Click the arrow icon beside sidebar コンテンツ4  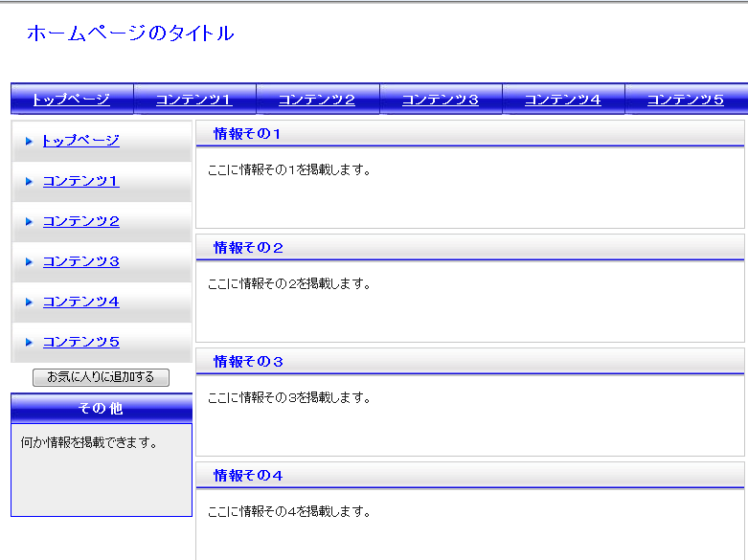(x=29, y=302)
